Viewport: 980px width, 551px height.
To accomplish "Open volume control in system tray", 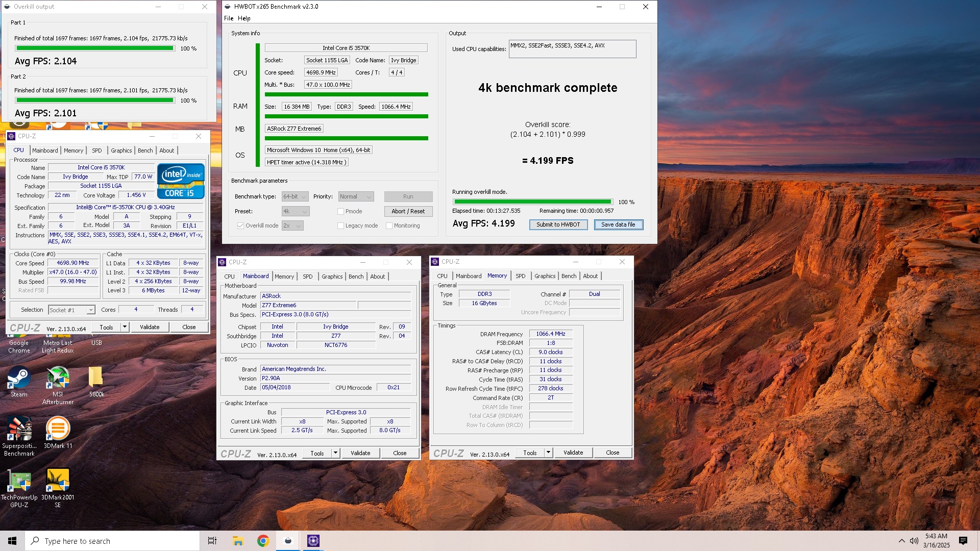I will click(914, 541).
